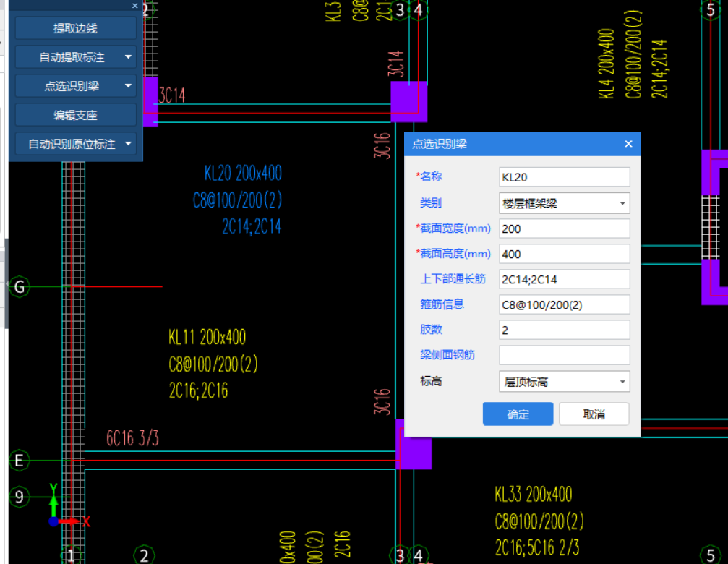Click the 截面高度 field with value 400

click(x=564, y=254)
